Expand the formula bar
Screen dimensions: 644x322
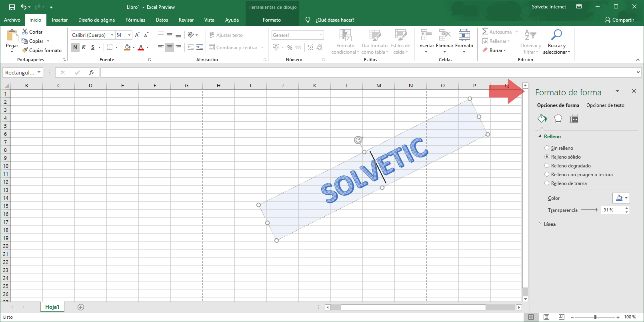638,72
